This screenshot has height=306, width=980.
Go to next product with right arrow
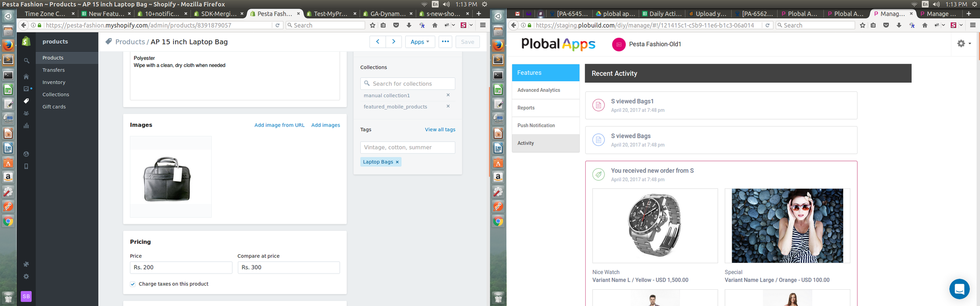click(393, 42)
